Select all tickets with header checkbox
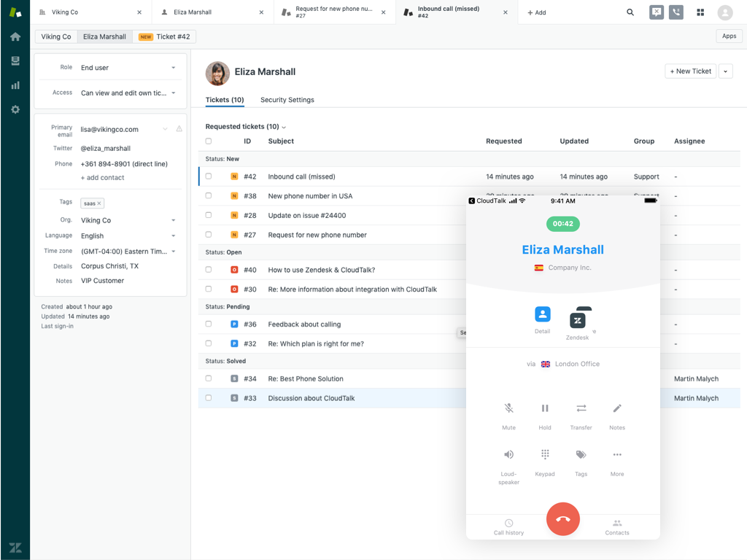 pos(209,141)
